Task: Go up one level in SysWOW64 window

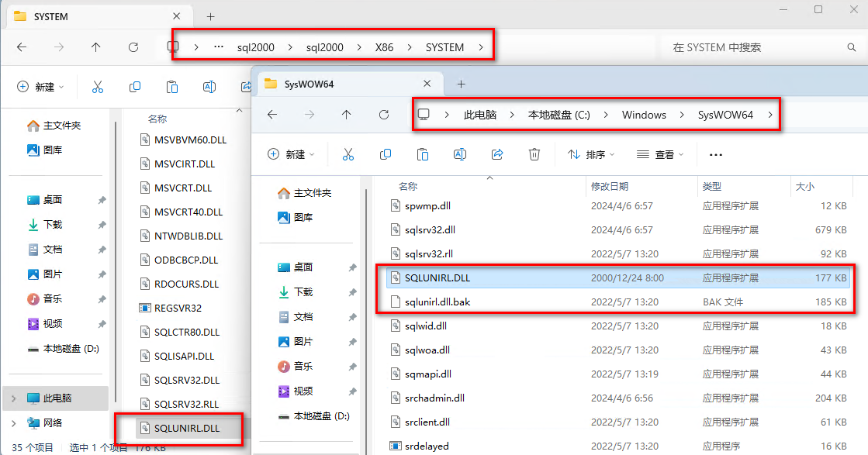Action: 346,115
